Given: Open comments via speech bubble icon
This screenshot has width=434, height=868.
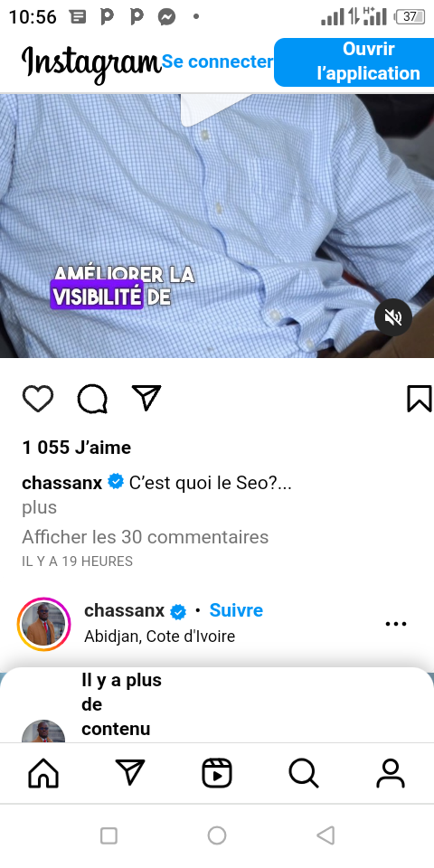Looking at the screenshot, I should [92, 399].
